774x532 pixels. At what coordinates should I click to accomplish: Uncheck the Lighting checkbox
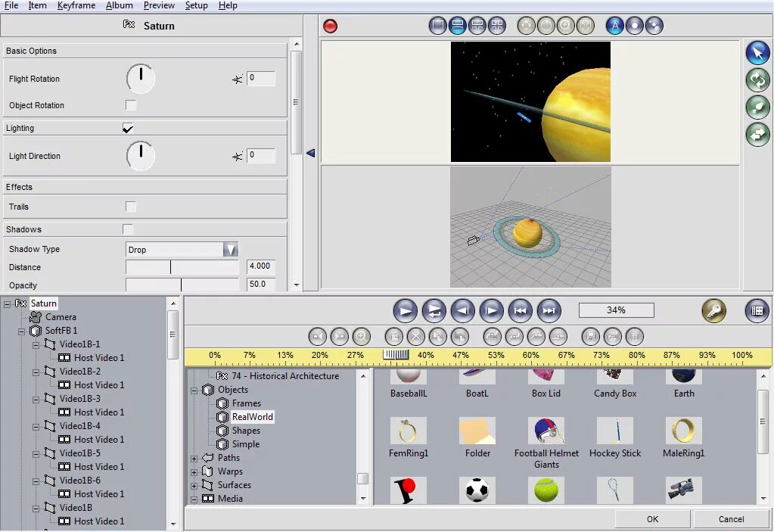128,129
